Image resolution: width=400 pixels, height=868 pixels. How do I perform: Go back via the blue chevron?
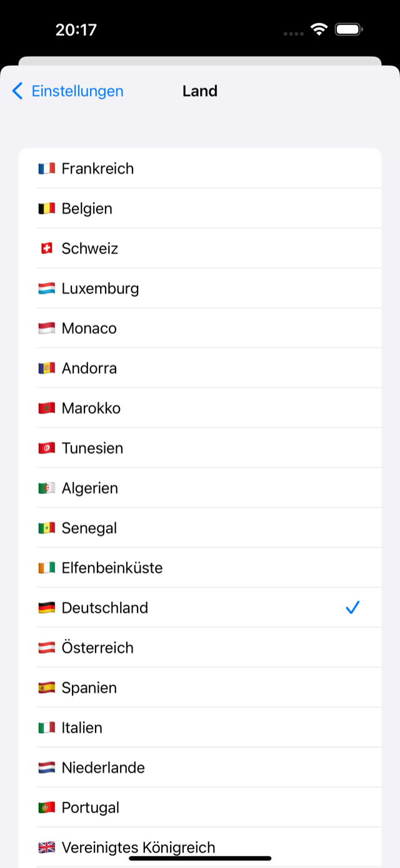(x=17, y=91)
